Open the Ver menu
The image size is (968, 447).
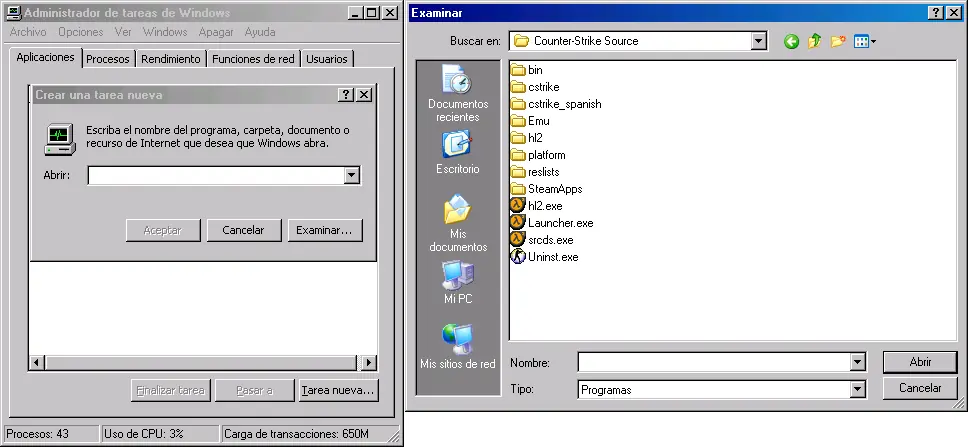coord(123,32)
